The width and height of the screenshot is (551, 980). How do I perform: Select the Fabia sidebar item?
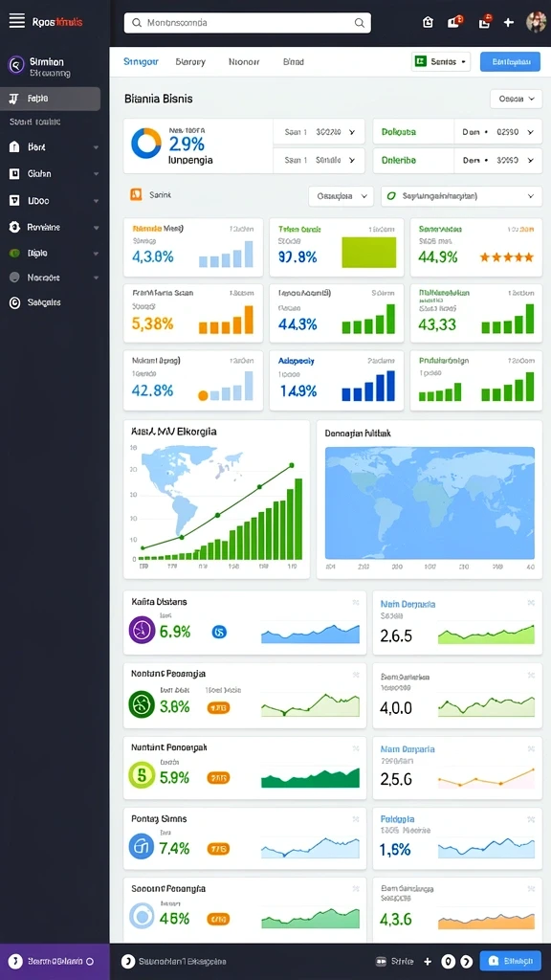click(50, 99)
